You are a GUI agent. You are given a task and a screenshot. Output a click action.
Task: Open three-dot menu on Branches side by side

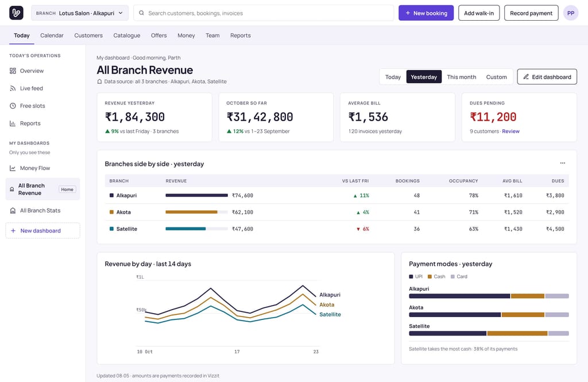click(563, 163)
